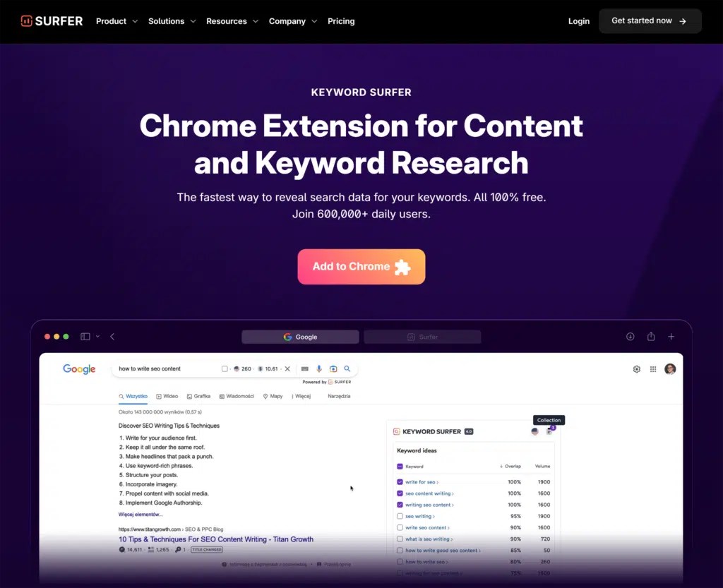Switch to the Wideo search tab
The height and width of the screenshot is (588, 723).
(x=167, y=396)
